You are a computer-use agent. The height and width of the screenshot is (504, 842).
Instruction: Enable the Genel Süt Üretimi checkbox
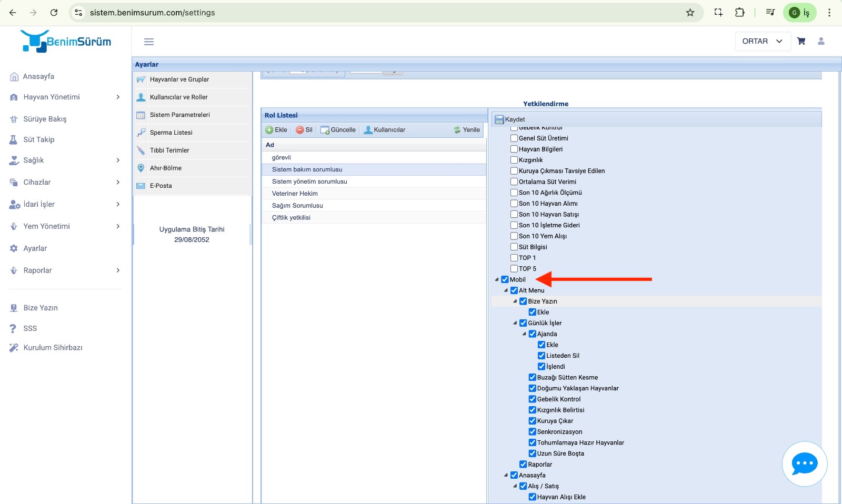(514, 138)
